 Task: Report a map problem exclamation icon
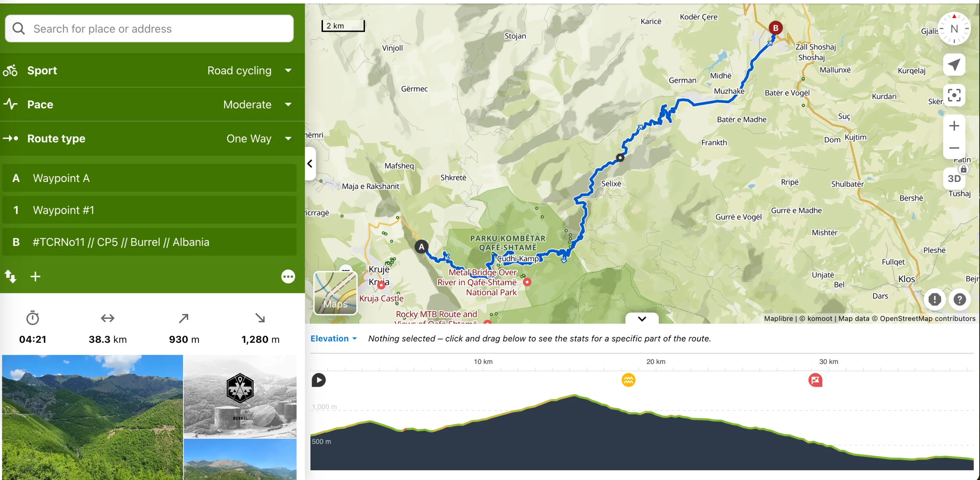[935, 300]
